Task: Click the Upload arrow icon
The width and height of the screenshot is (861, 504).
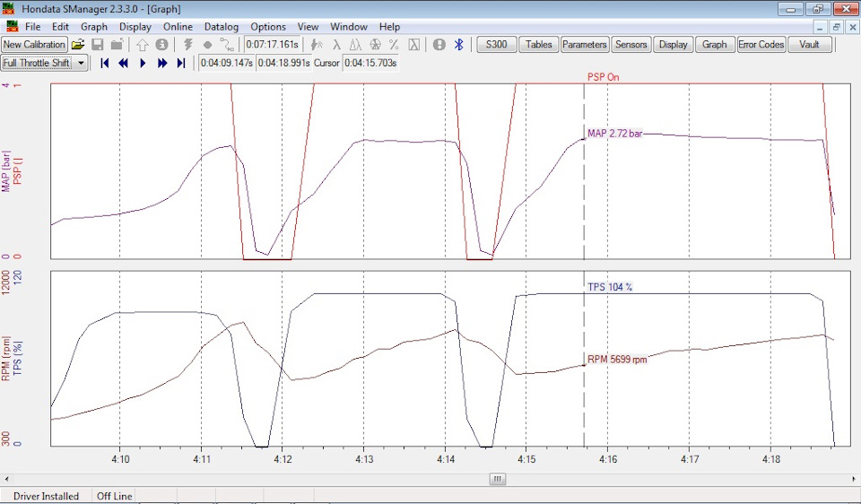Action: 143,45
